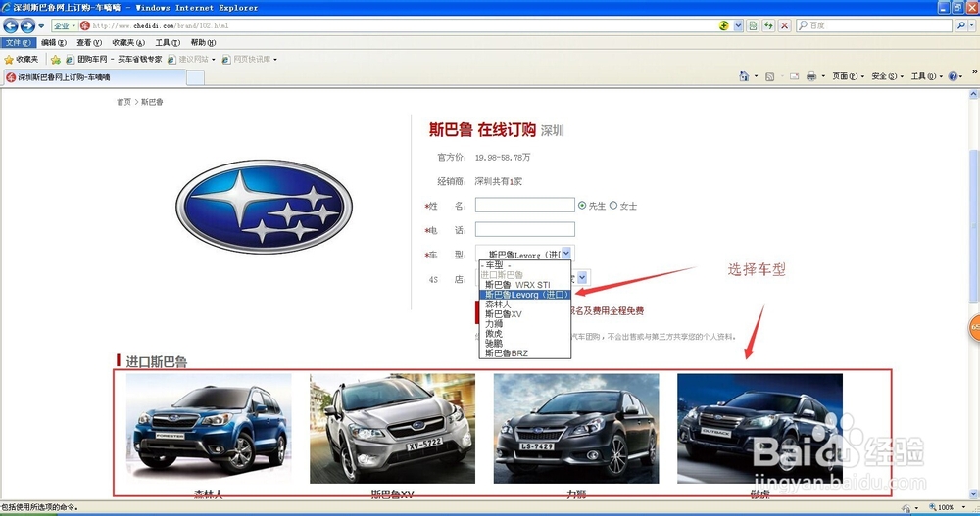Choose 傲虎 from the dropdown list
Image resolution: width=980 pixels, height=516 pixels.
coord(525,334)
